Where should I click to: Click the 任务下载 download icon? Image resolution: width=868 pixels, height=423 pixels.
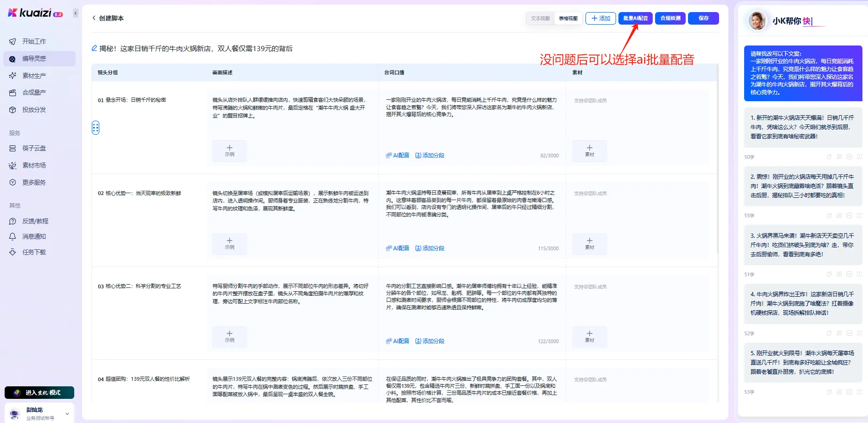click(13, 252)
